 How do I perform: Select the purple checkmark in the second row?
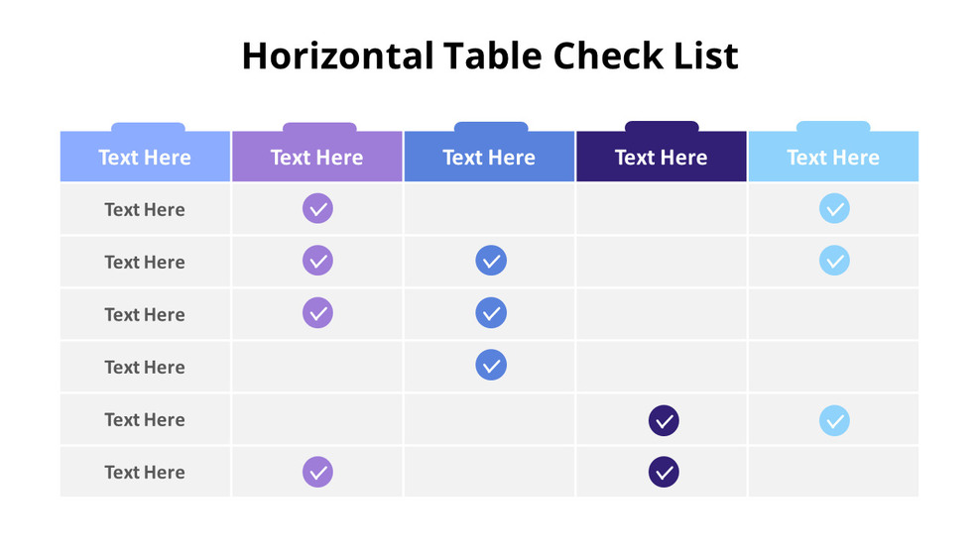click(x=317, y=262)
